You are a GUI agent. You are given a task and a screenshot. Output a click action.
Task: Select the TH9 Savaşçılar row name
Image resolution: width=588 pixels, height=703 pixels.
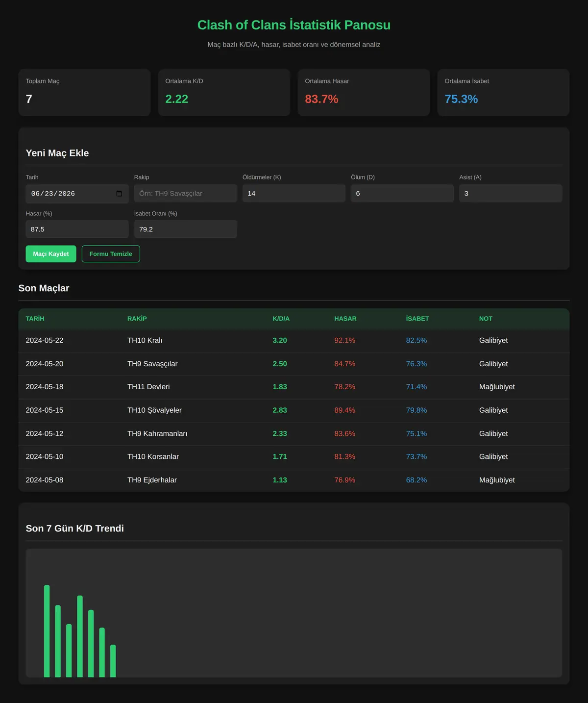click(152, 364)
